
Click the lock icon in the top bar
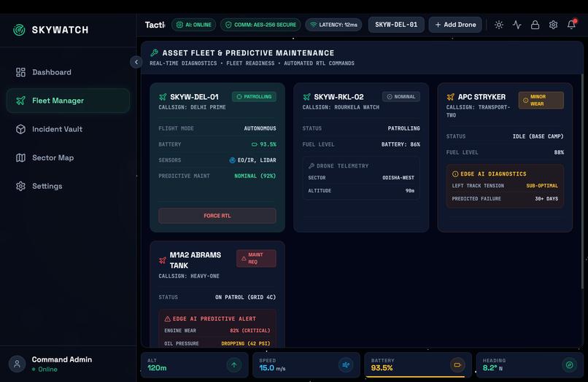(x=535, y=25)
